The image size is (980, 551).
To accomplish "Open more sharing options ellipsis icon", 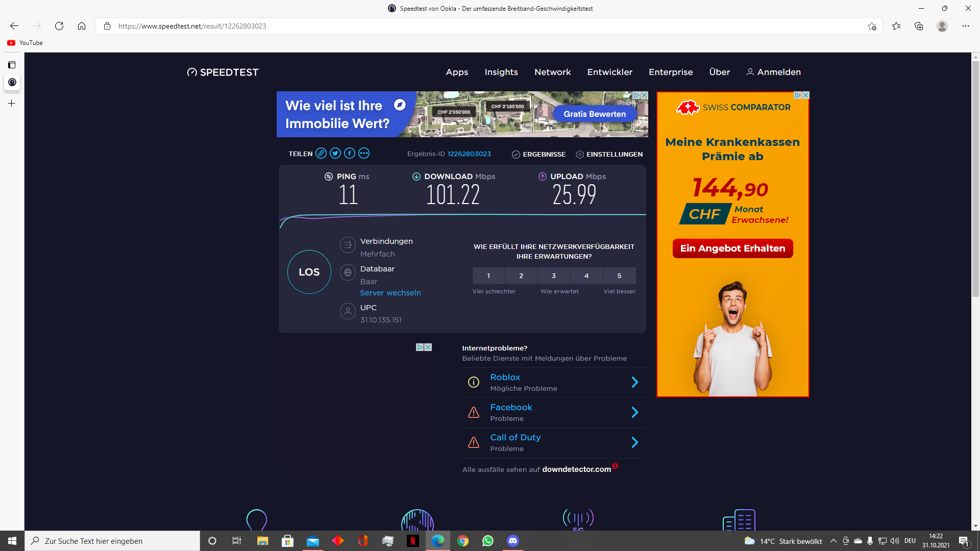I will tap(364, 153).
